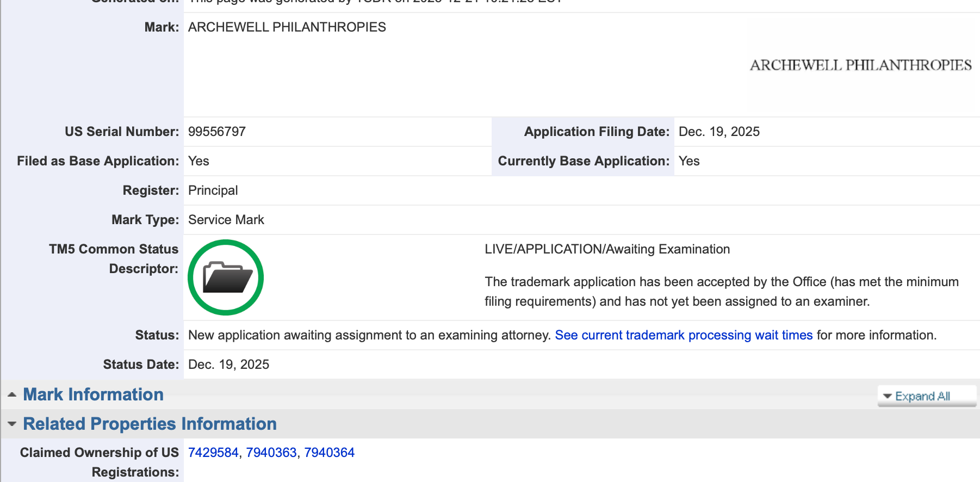Click the Mark Type value Service Mark
The width and height of the screenshot is (980, 482).
(226, 220)
